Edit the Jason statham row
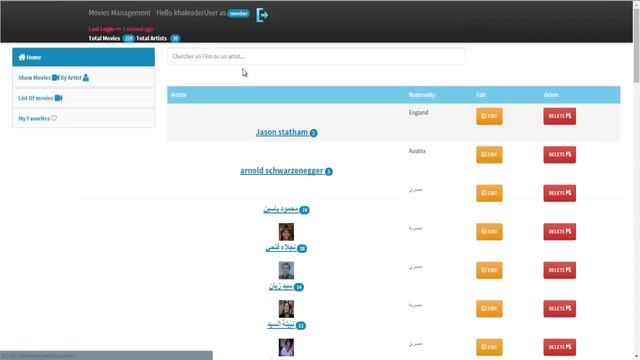The width and height of the screenshot is (640, 360). (x=489, y=116)
